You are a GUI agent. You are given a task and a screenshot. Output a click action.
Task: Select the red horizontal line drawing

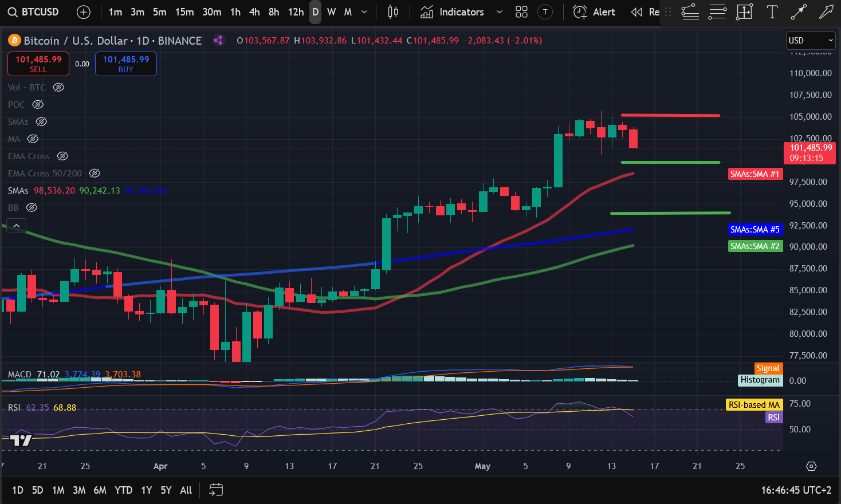[x=670, y=115]
